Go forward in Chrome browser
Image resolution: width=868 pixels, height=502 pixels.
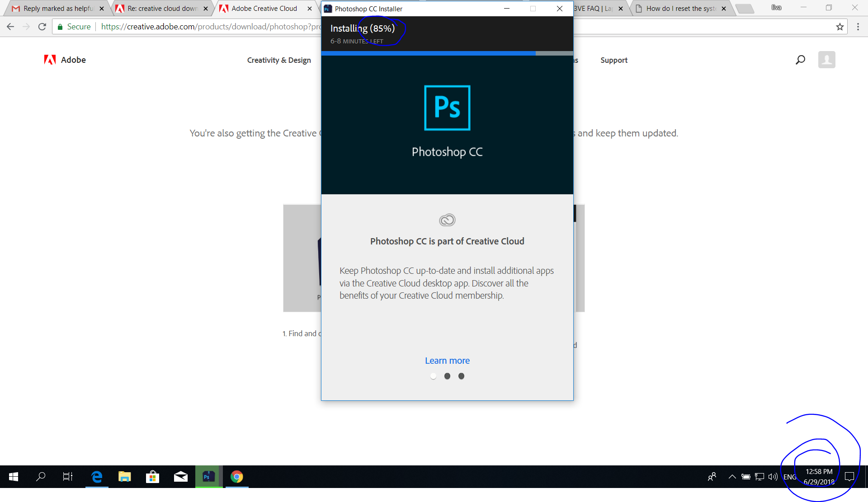26,27
